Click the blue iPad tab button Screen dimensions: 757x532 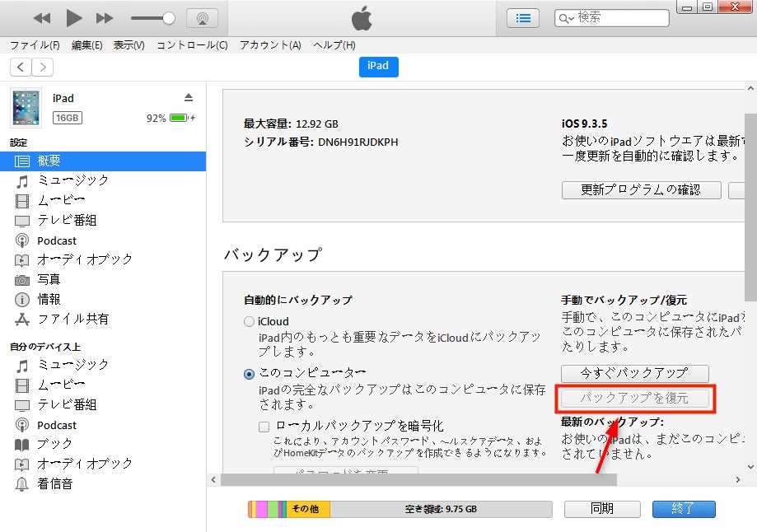379,67
